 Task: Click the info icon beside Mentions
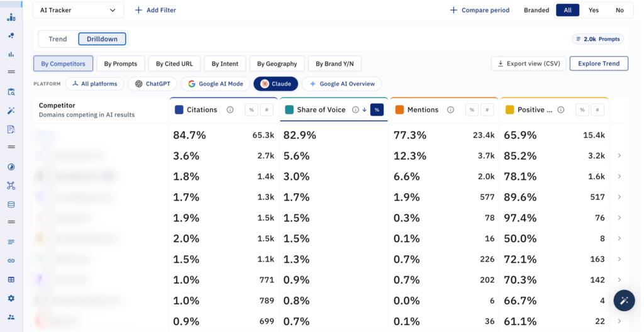tap(450, 109)
